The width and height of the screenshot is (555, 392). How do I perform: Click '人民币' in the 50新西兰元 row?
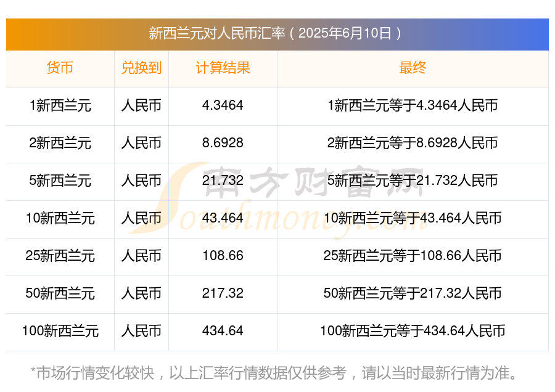coord(141,293)
